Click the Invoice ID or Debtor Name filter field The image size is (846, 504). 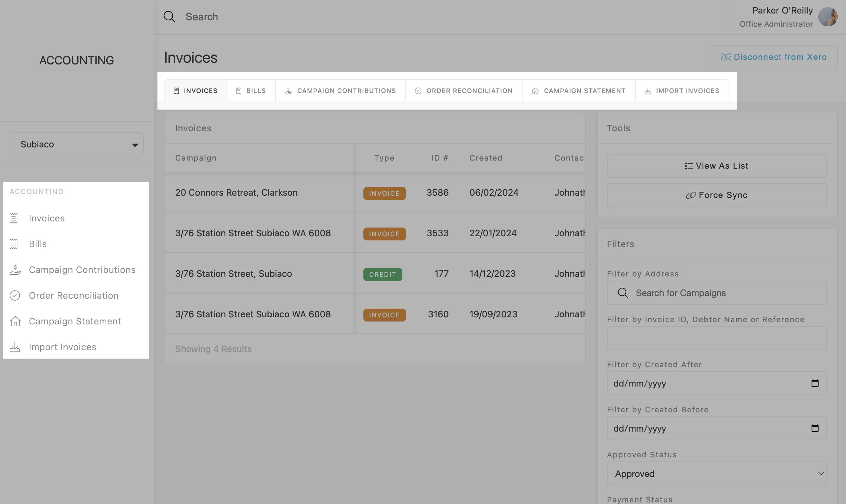coord(716,338)
